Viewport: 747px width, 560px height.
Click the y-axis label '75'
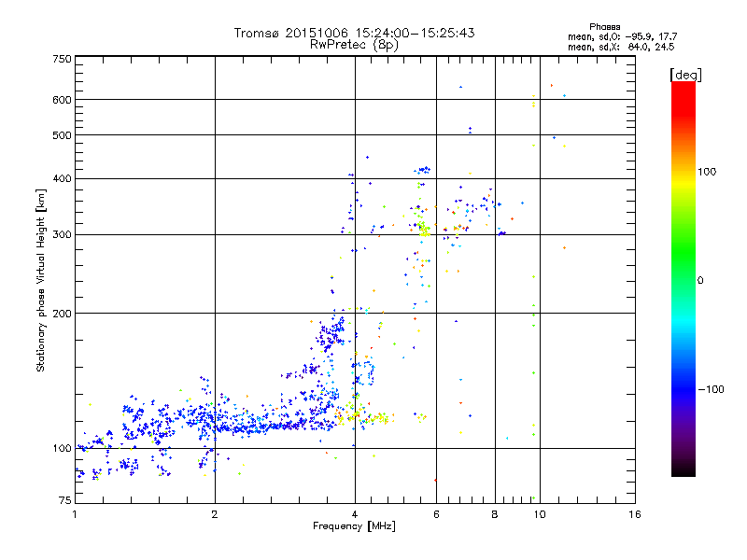pos(65,500)
